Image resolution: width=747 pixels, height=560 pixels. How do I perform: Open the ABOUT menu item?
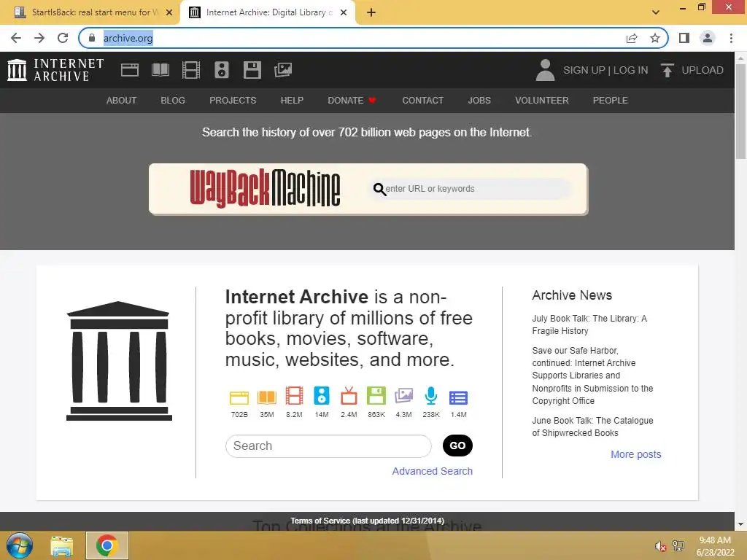click(122, 101)
